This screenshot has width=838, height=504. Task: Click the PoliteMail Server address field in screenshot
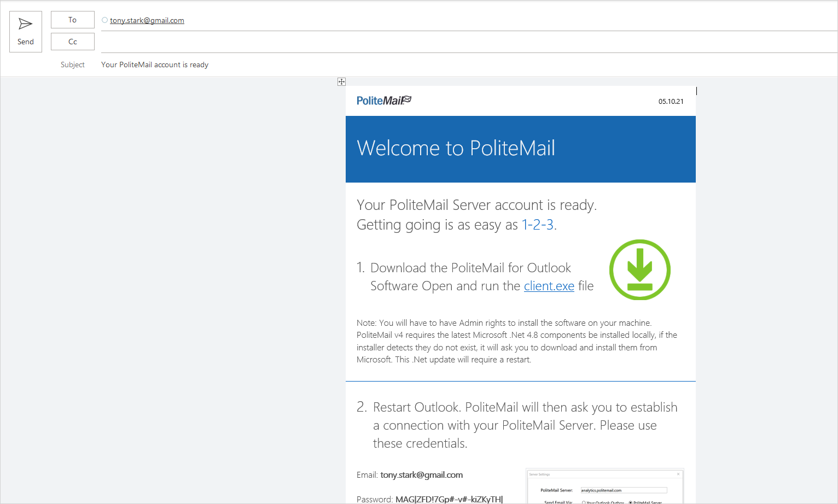pos(624,490)
